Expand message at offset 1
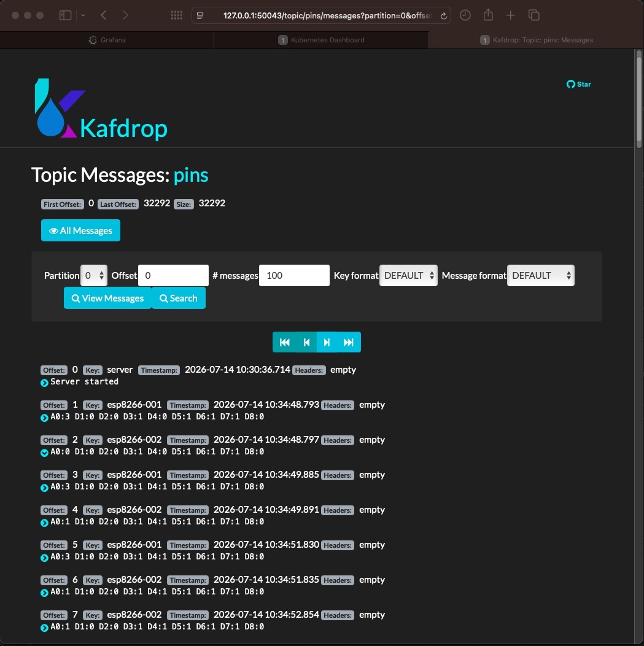The image size is (644, 646). point(44,418)
